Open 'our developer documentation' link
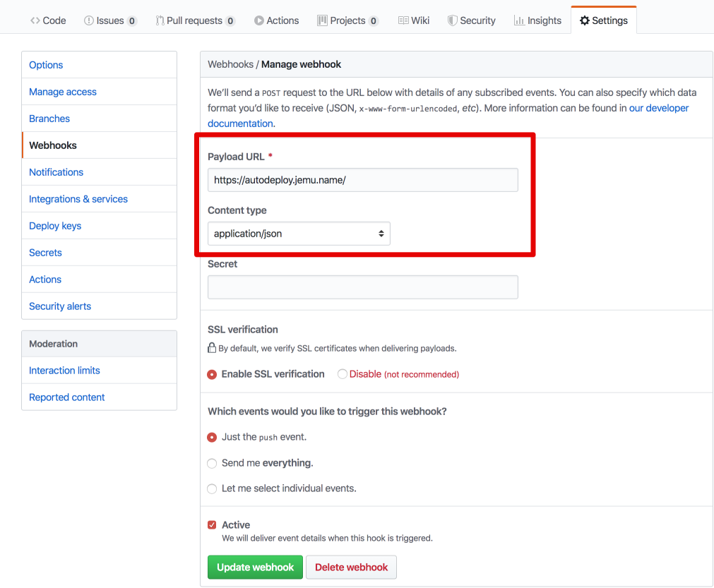This screenshot has height=588, width=714. pos(659,108)
